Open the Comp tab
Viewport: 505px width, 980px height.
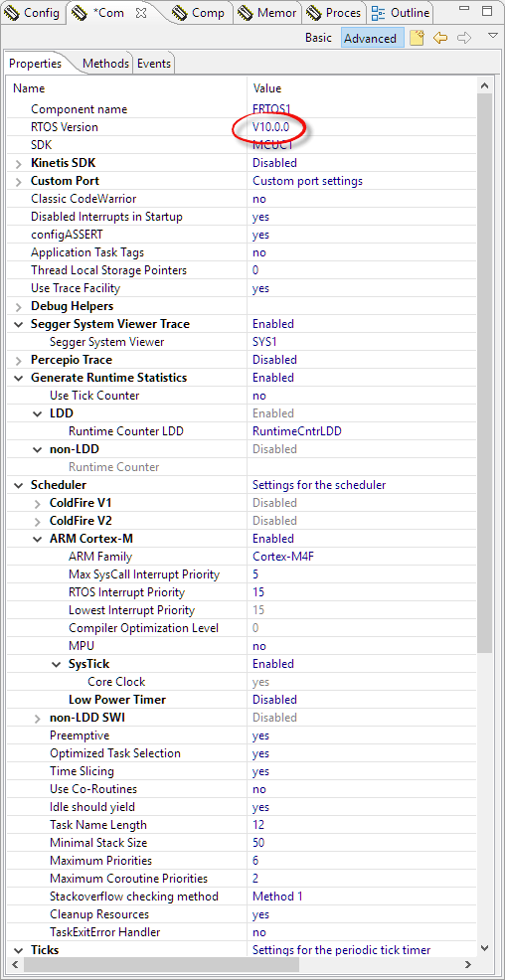198,13
